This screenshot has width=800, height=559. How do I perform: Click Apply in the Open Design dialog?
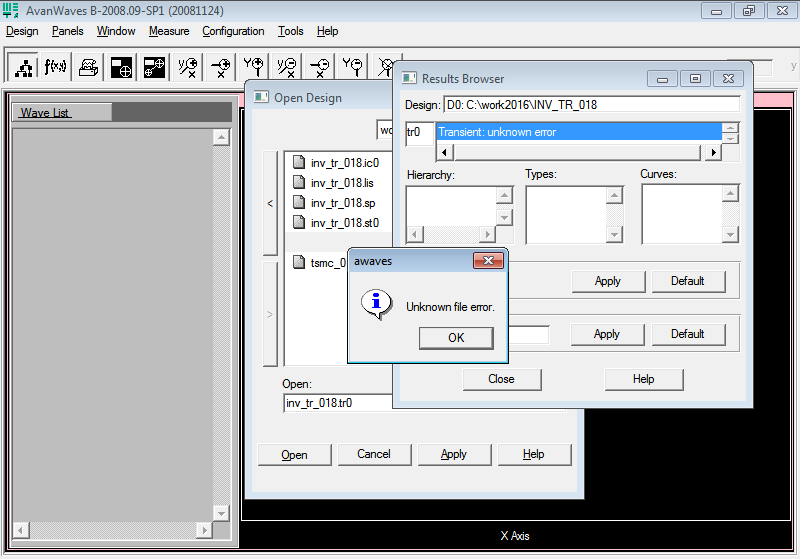point(454,454)
